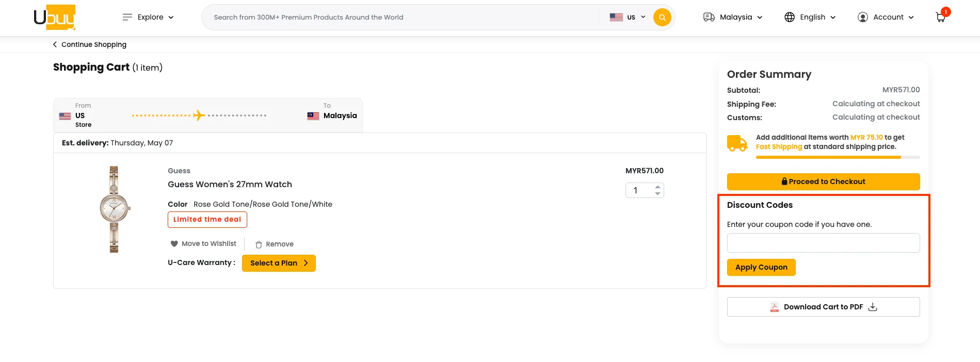The image size is (980, 362).
Task: Open Guess Women's 27mm Watch title
Action: click(230, 184)
